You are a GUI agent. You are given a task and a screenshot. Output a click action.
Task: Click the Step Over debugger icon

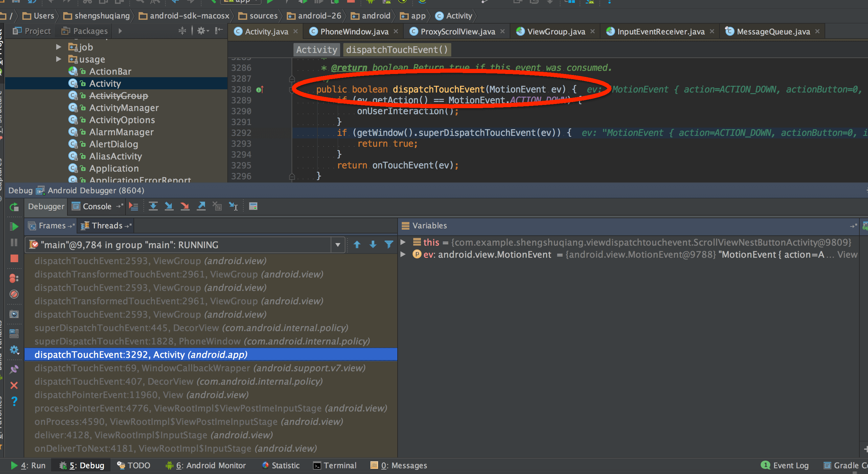[x=153, y=206]
